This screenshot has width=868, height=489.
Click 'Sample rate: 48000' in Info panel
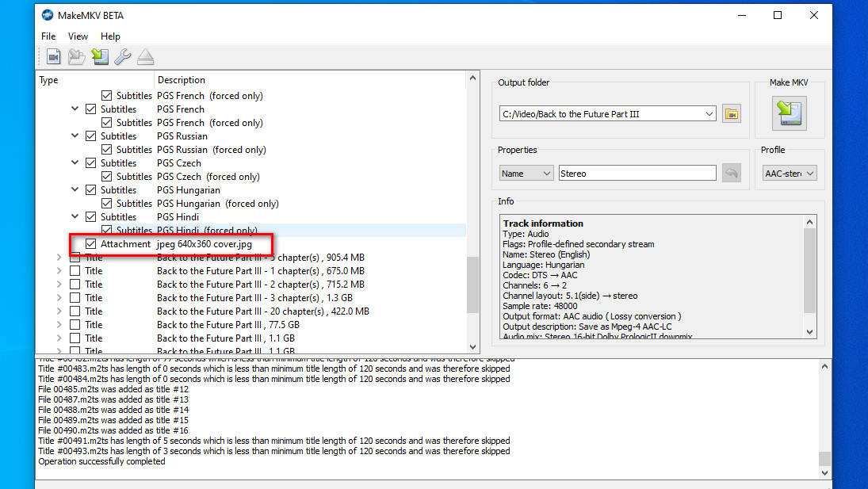[x=541, y=306]
